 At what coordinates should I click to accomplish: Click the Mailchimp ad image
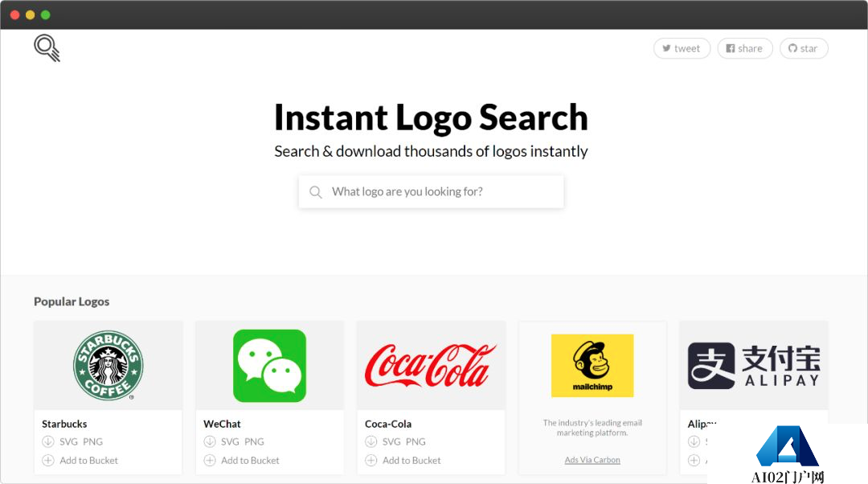pos(592,366)
